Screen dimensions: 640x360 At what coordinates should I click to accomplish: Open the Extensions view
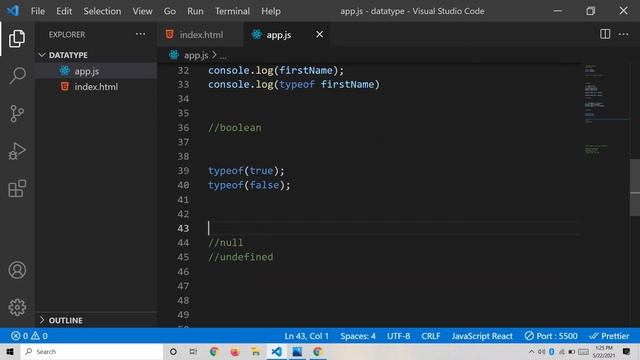pyautogui.click(x=17, y=188)
